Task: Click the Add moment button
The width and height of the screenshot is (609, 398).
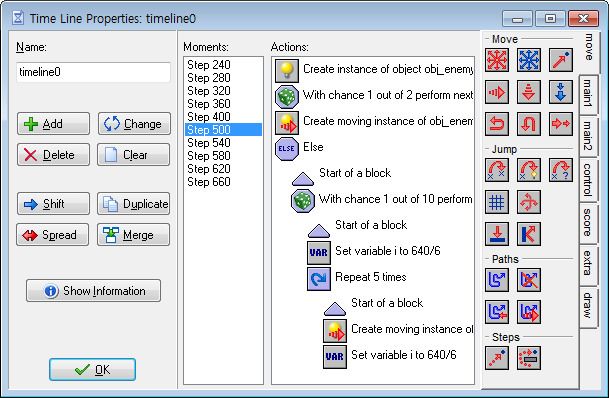Action: point(53,124)
